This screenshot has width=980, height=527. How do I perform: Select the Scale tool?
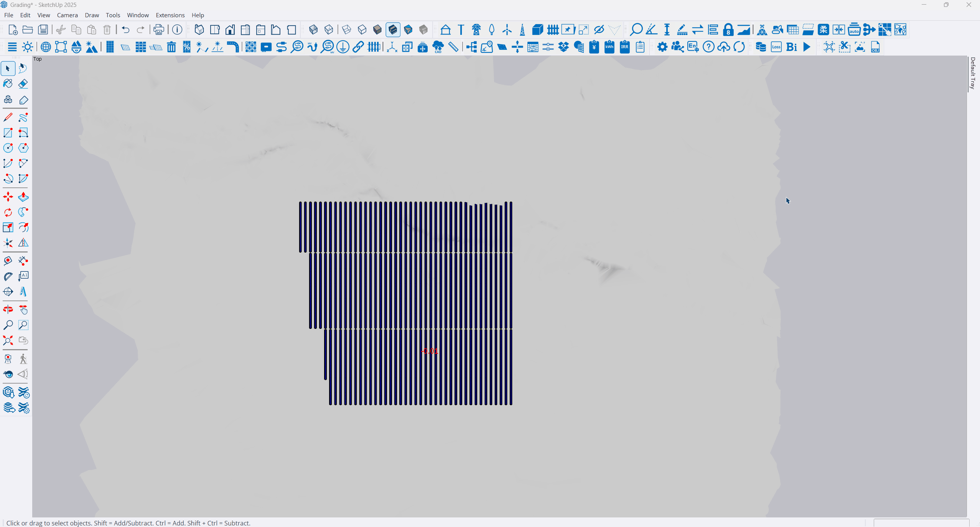[8, 228]
